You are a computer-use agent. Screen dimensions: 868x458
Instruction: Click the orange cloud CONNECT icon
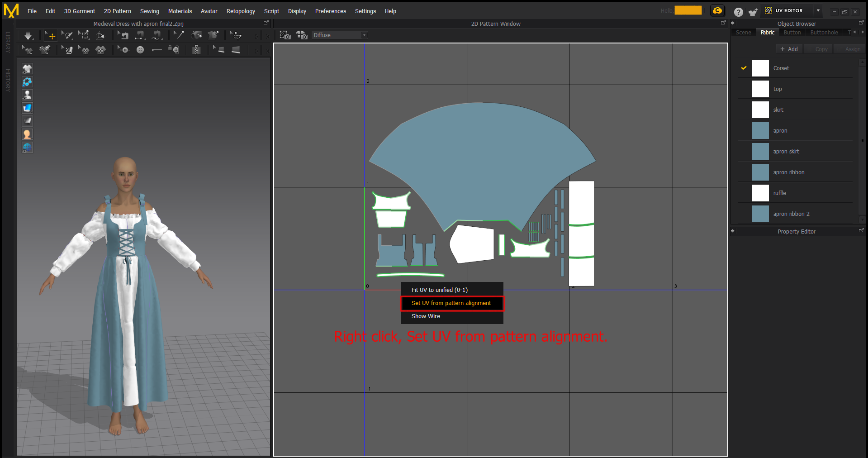coord(717,11)
